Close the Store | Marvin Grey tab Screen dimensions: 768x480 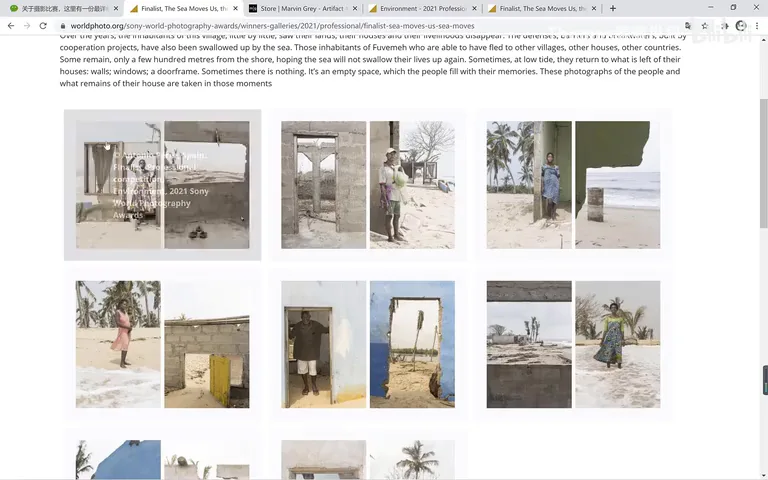coord(355,8)
